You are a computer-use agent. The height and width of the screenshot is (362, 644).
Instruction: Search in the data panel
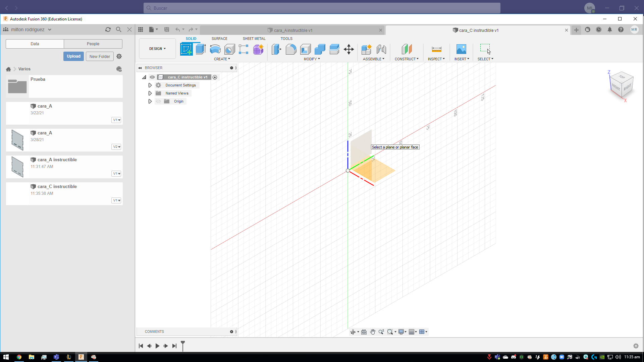point(119,29)
